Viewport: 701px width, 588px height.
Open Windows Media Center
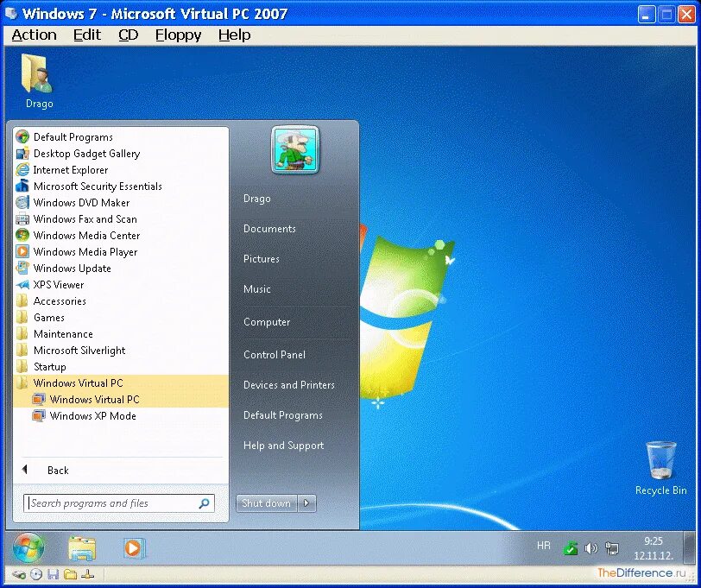click(x=121, y=235)
